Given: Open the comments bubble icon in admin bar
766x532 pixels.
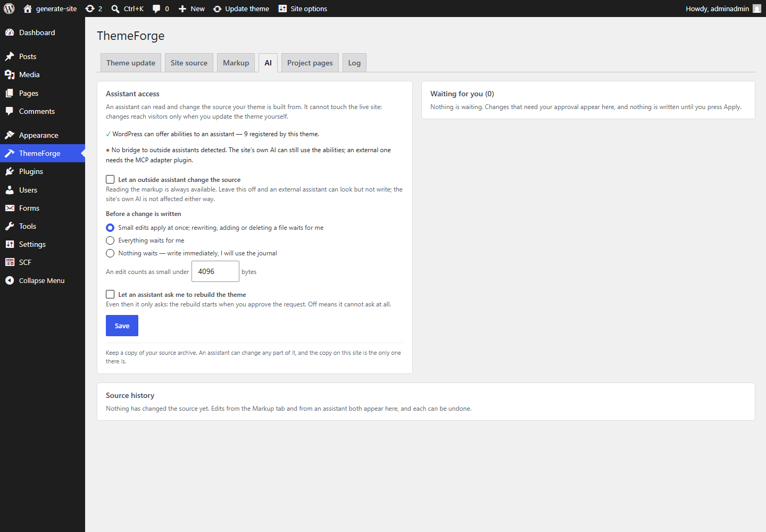Looking at the screenshot, I should coord(156,9).
